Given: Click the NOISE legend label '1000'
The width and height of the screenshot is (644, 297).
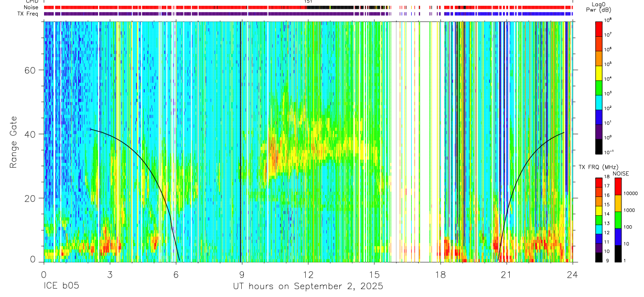Looking at the screenshot, I should pyautogui.click(x=630, y=210).
